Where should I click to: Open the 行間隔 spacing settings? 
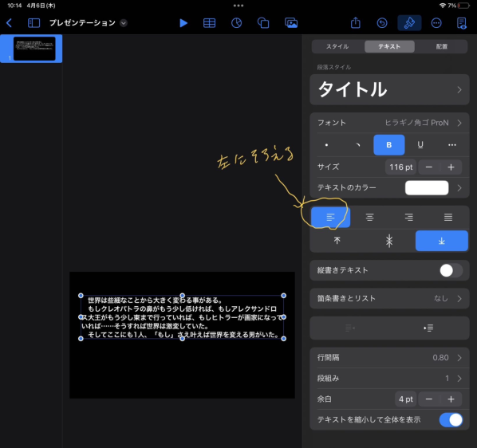click(x=389, y=358)
